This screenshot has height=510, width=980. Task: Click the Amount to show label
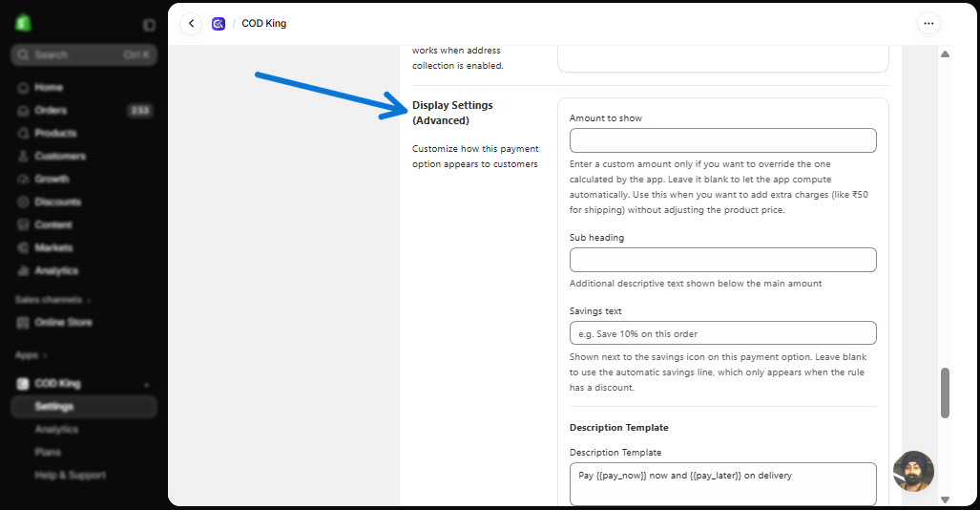606,117
